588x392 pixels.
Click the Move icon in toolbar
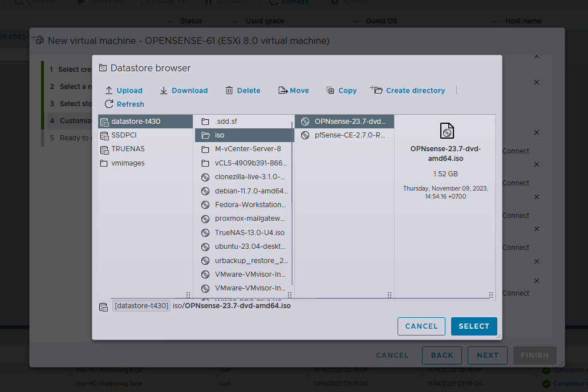[283, 90]
